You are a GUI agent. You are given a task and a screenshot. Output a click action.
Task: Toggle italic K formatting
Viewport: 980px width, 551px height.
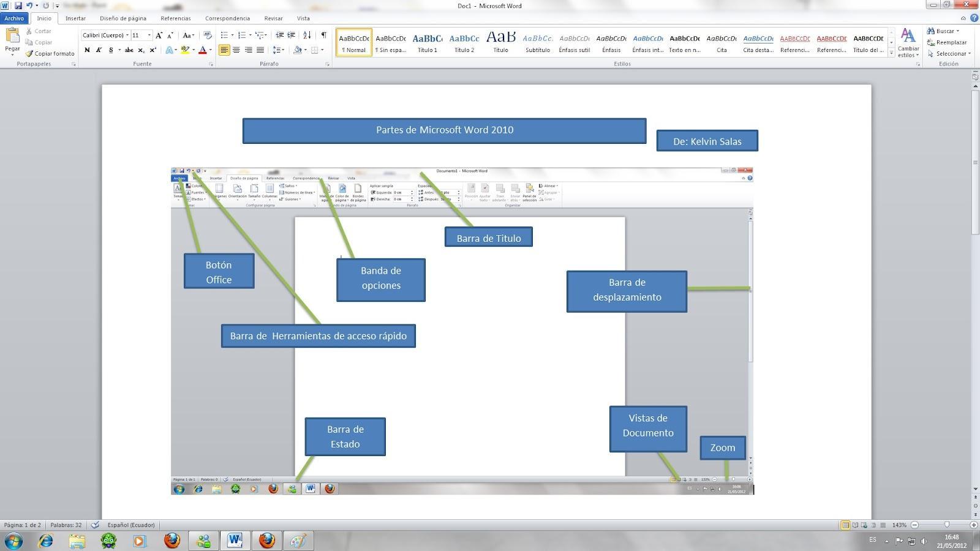(x=99, y=50)
